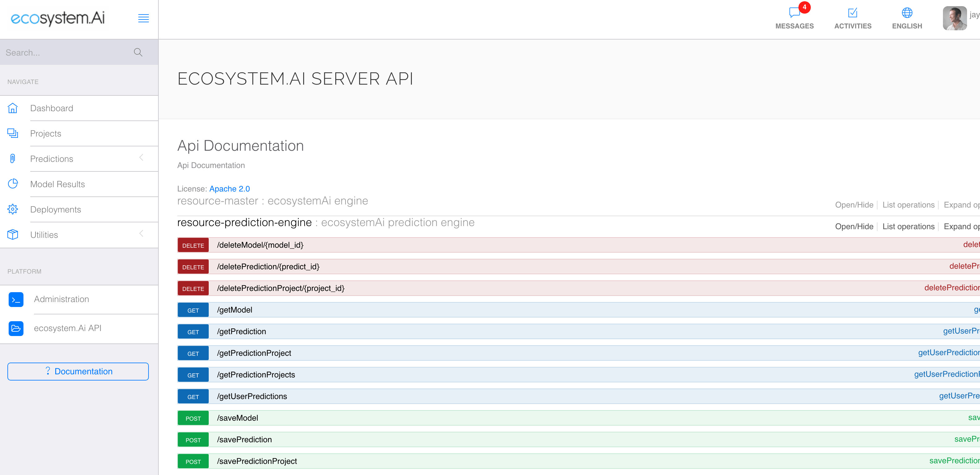This screenshot has height=475, width=980.
Task: Open the Apache 2.0 license link
Action: point(229,189)
